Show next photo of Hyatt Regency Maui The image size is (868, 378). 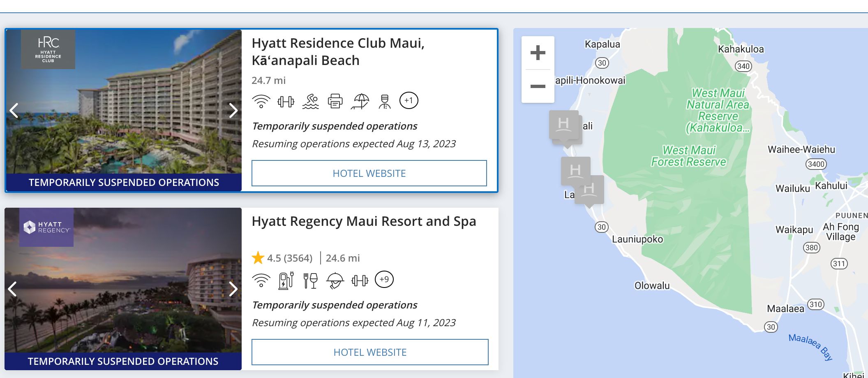(233, 289)
